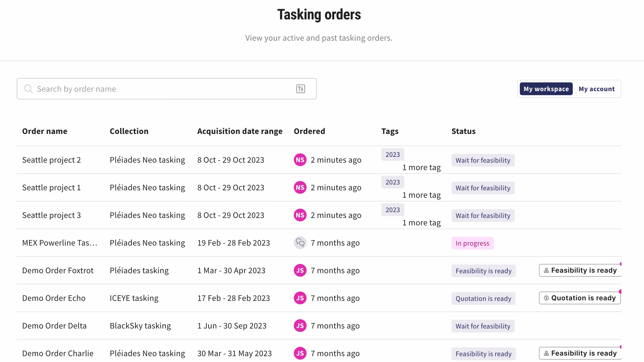Screen dimensions: 644x362
Task: Focus the Search by order name field
Action: (166, 89)
